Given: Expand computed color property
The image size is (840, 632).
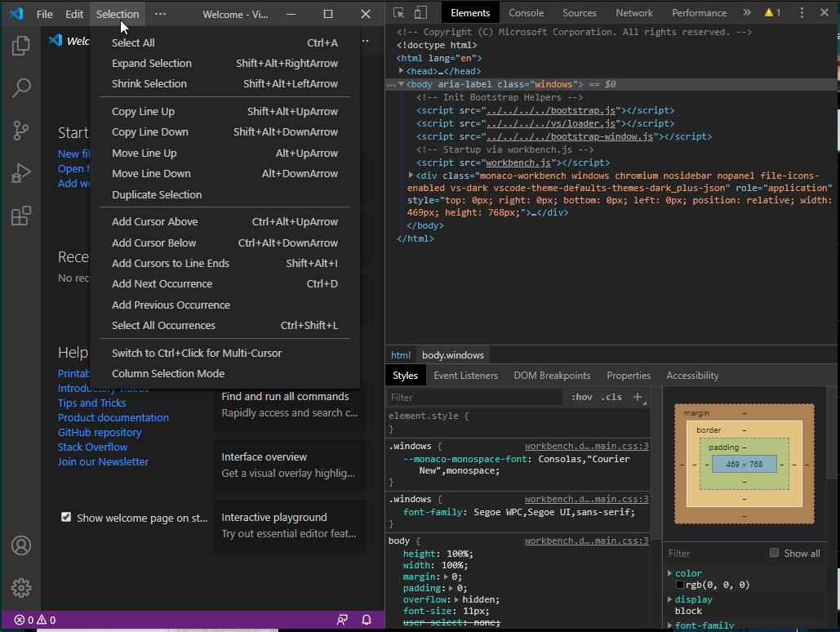Looking at the screenshot, I should [x=670, y=573].
